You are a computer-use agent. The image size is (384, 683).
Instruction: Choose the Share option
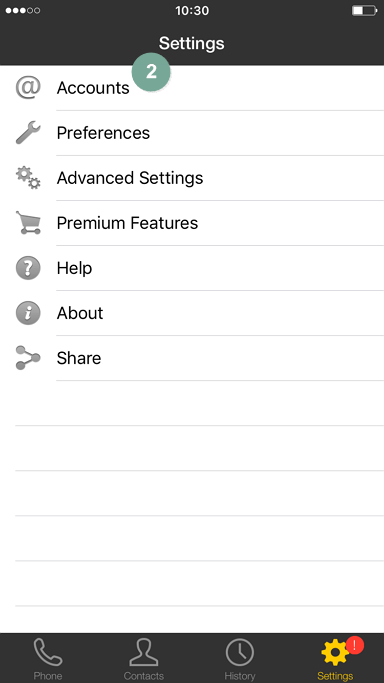coord(192,358)
